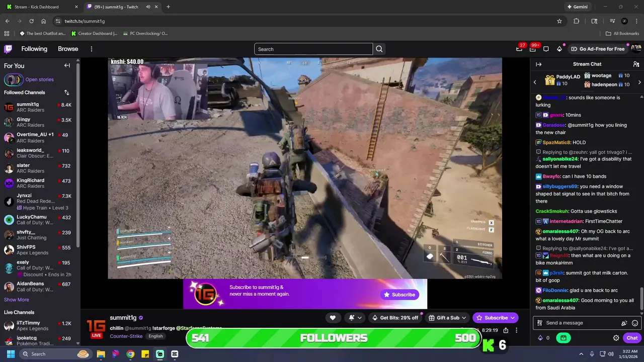Screen dimensions: 644x362
Task: Open KingRichard channel in sidebar
Action: coord(38,183)
